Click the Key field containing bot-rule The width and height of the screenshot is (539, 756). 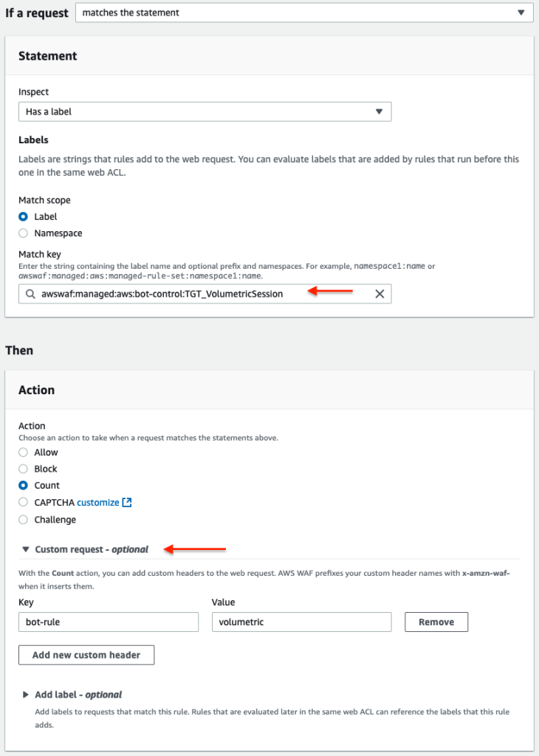108,622
